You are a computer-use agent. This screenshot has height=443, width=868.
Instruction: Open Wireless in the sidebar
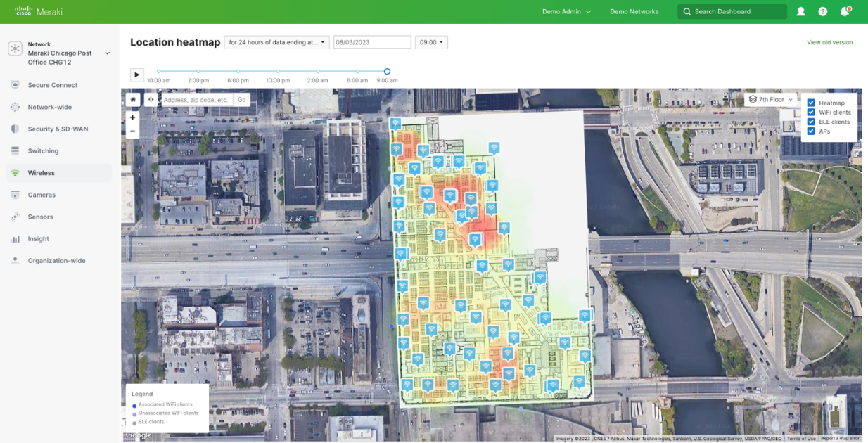(x=42, y=173)
